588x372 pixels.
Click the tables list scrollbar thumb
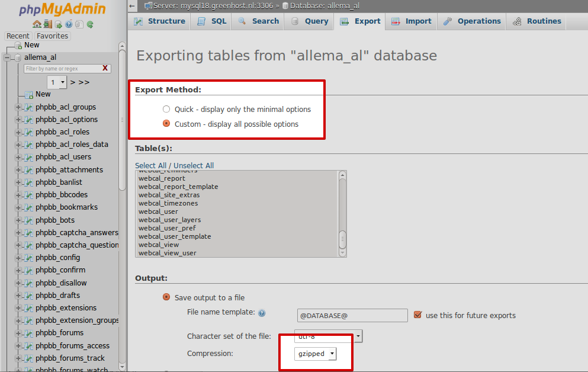click(x=342, y=240)
